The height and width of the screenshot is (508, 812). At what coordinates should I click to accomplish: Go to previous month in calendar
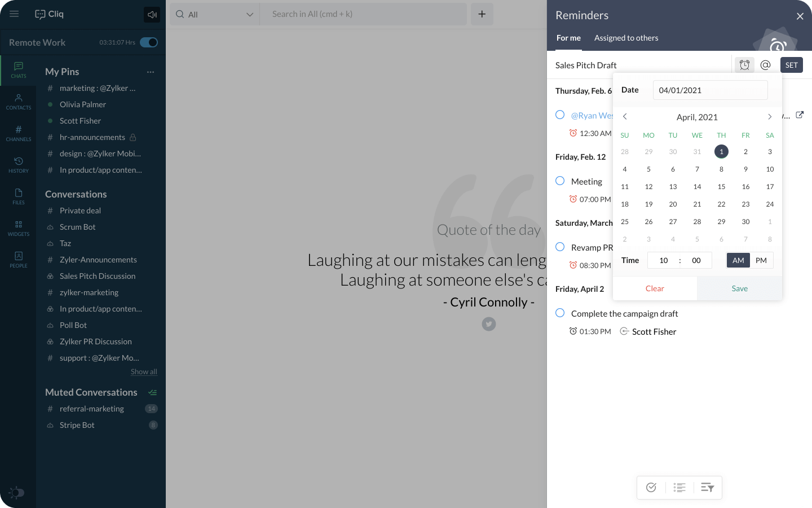pos(625,117)
